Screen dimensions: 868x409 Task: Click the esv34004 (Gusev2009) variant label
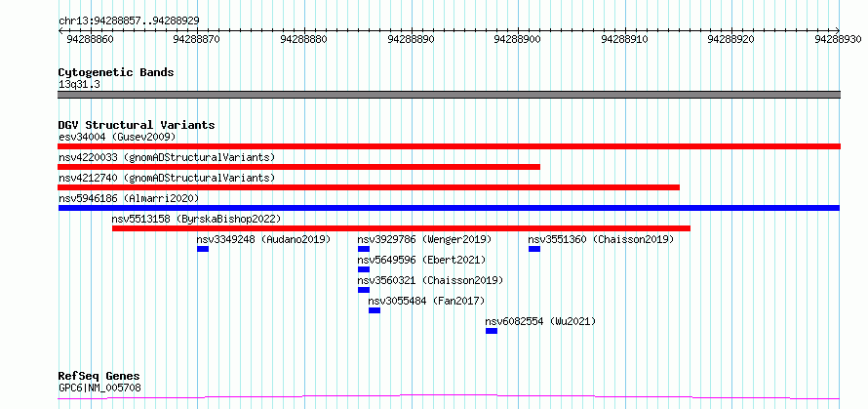(117, 137)
